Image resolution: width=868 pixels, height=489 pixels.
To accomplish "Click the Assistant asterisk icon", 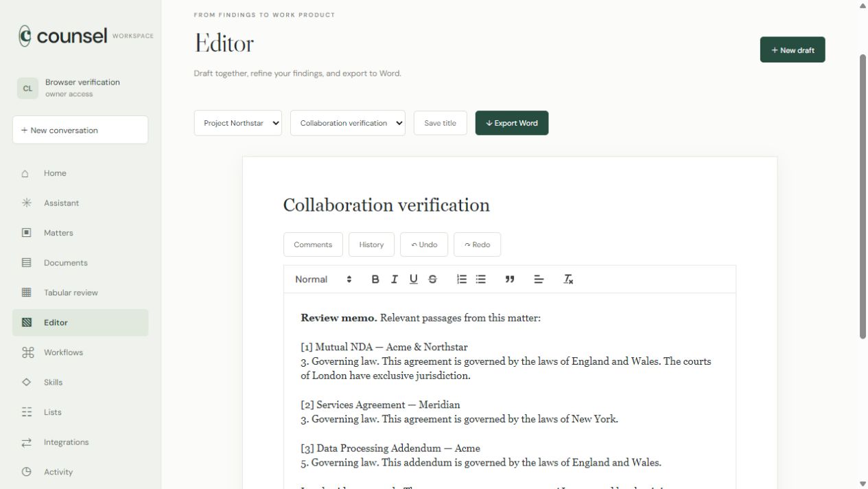I will [26, 203].
